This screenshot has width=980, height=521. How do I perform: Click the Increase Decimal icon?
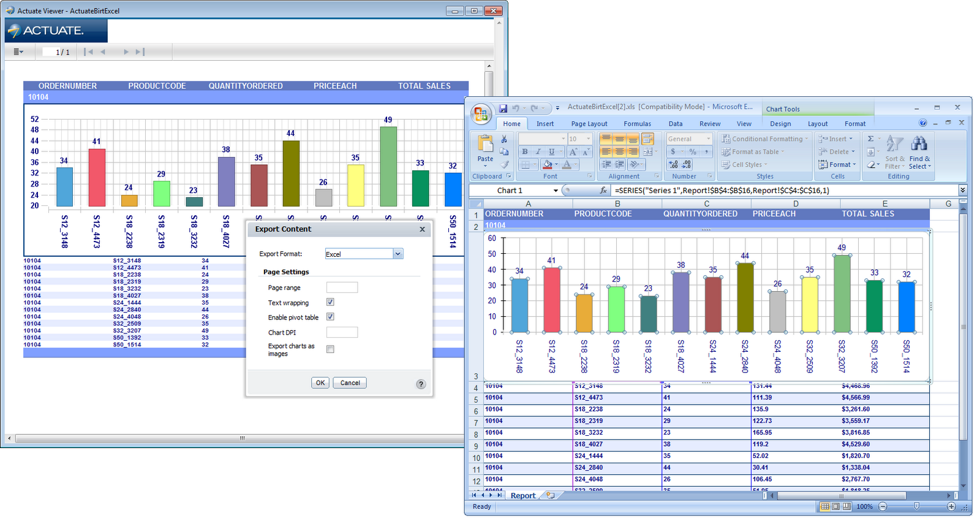point(673,164)
